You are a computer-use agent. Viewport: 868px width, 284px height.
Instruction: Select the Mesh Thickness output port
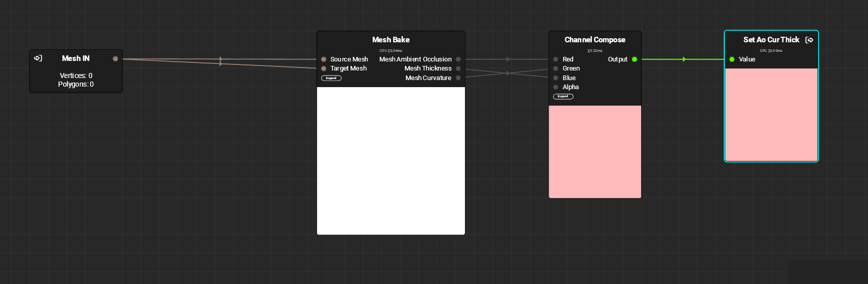pos(458,68)
